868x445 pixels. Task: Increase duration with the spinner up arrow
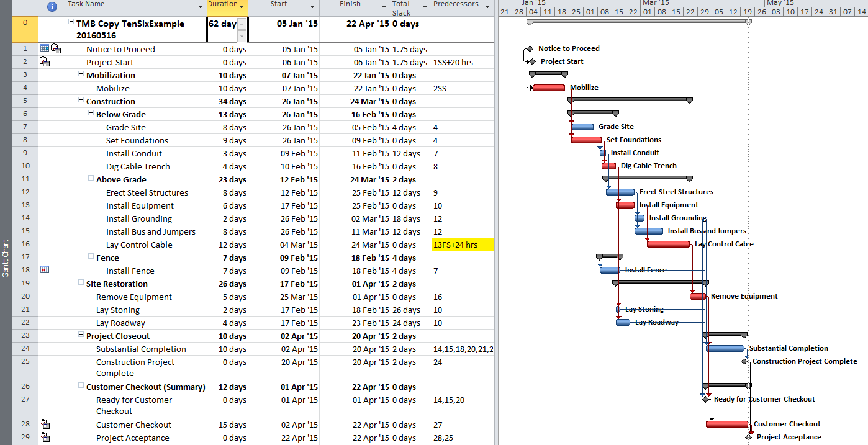pos(242,24)
